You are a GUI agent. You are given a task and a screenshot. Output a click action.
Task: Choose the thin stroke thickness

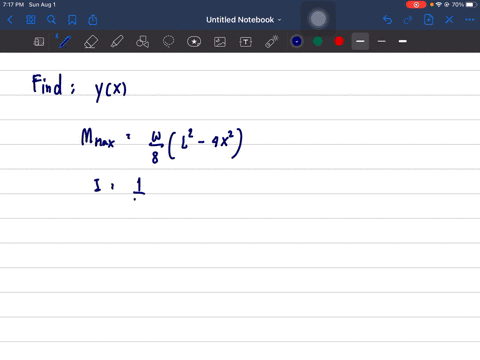point(382,41)
